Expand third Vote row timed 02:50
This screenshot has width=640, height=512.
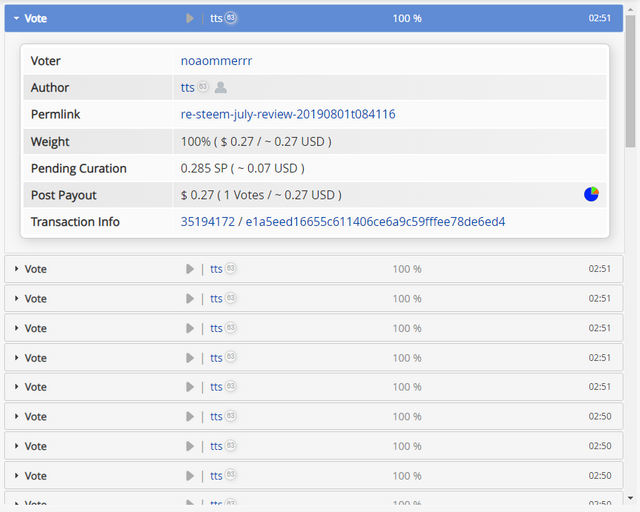coord(313,476)
